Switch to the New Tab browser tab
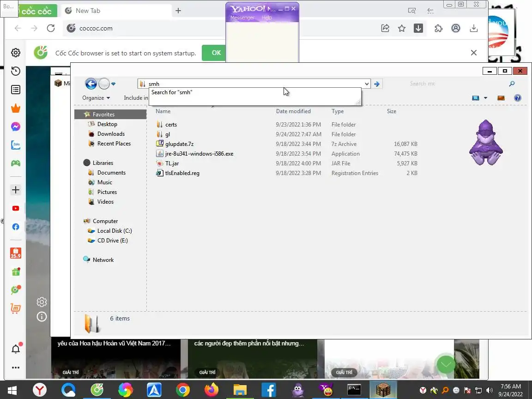 click(115, 11)
